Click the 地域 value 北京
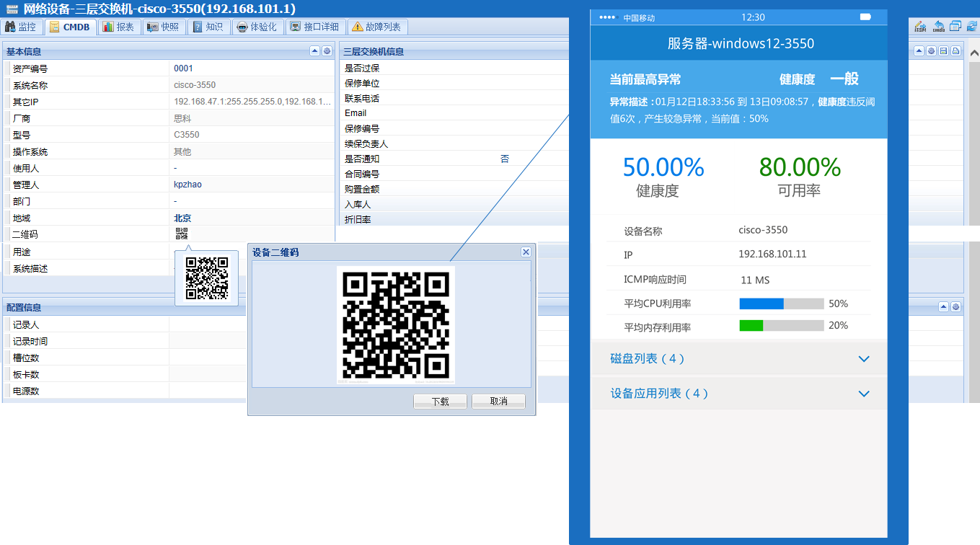 (182, 218)
